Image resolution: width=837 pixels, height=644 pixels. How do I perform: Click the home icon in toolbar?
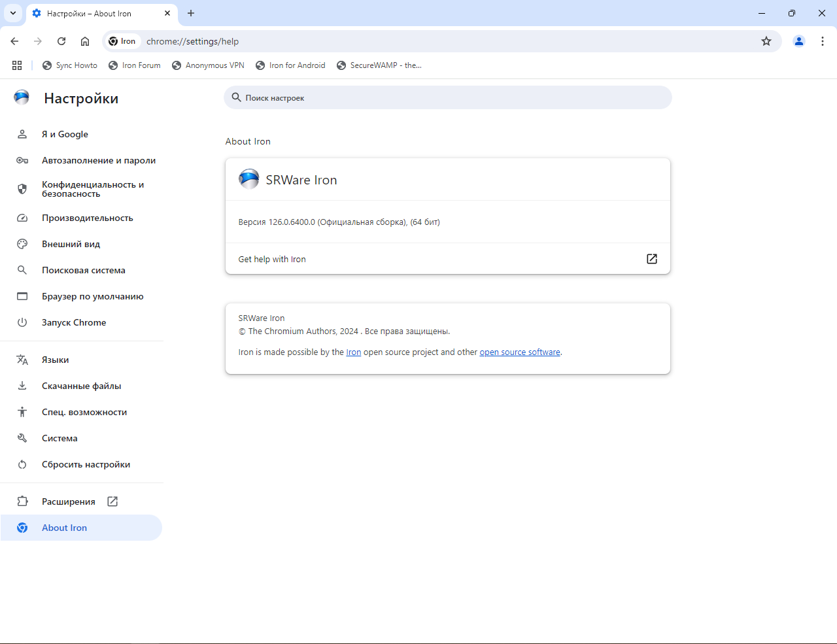tap(85, 41)
